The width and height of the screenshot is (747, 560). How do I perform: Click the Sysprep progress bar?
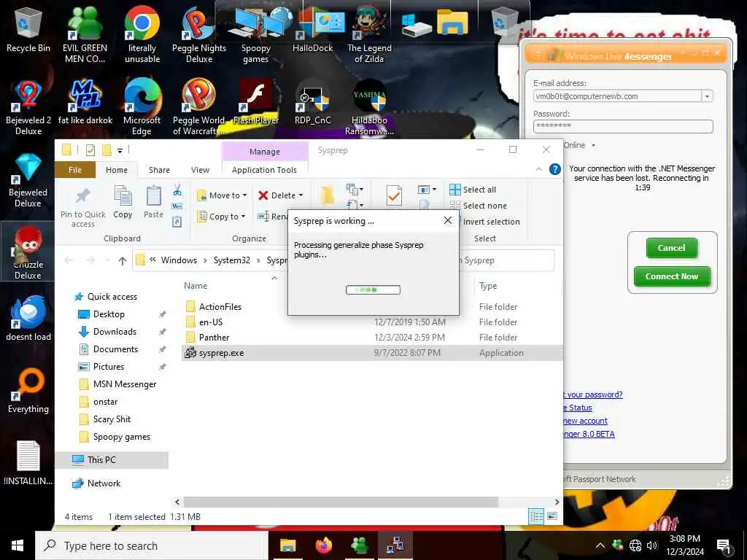tap(373, 289)
